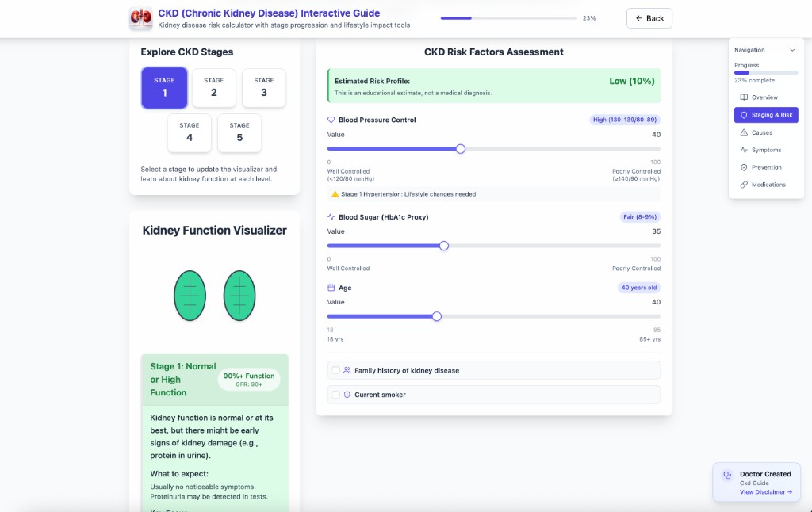Click the Symptoms pulse icon in the navigation panel
Screen dimensions: 812x512
click(744, 149)
